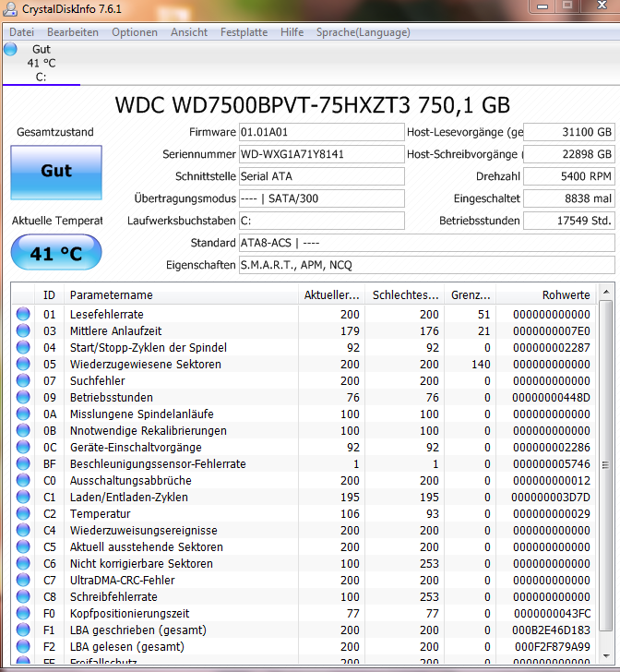Click status icon of Laden/Entladen-Zyklen row
The image size is (620, 672).
click(23, 498)
